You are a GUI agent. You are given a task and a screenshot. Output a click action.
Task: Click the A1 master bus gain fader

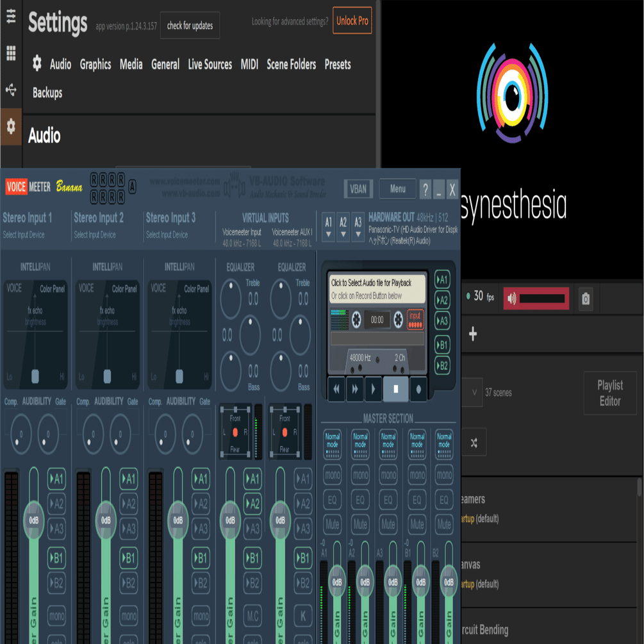(337, 582)
